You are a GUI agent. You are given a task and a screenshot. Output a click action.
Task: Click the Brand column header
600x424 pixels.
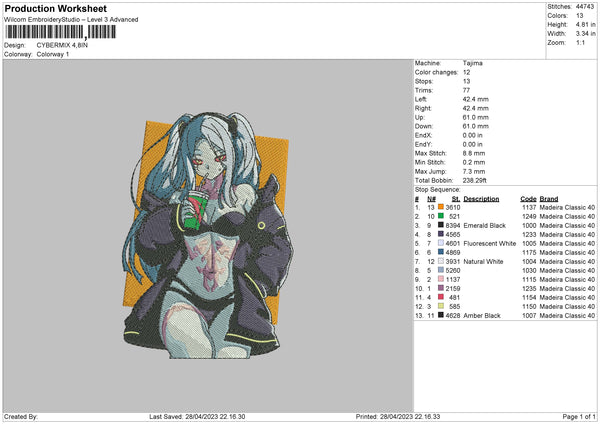pos(549,199)
